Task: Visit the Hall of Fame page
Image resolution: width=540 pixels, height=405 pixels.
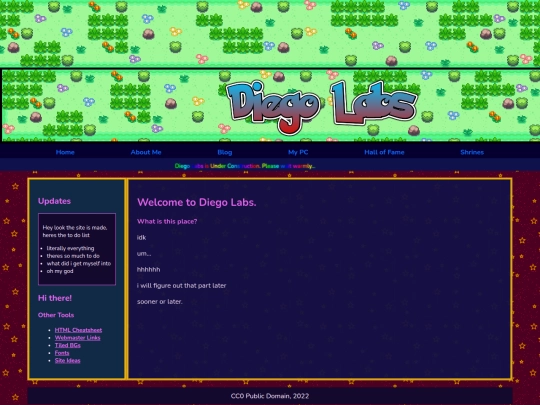Action: point(384,152)
